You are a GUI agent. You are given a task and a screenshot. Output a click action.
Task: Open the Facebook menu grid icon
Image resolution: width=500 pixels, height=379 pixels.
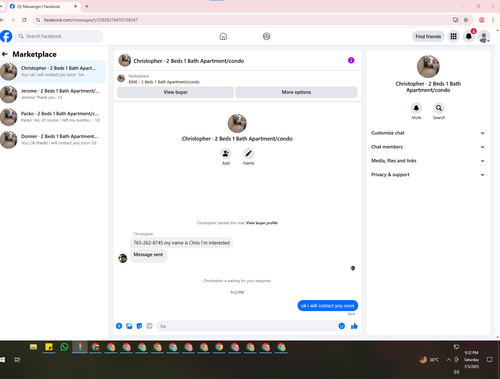[453, 36]
